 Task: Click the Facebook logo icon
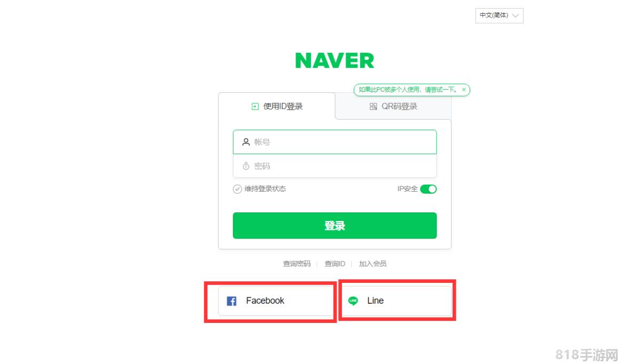[231, 301]
